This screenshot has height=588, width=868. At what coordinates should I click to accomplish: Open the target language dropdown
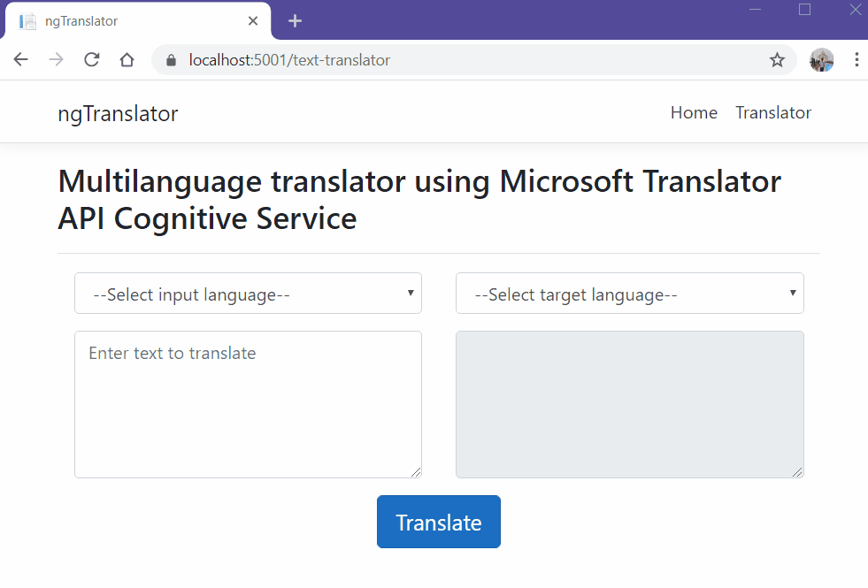pos(629,293)
